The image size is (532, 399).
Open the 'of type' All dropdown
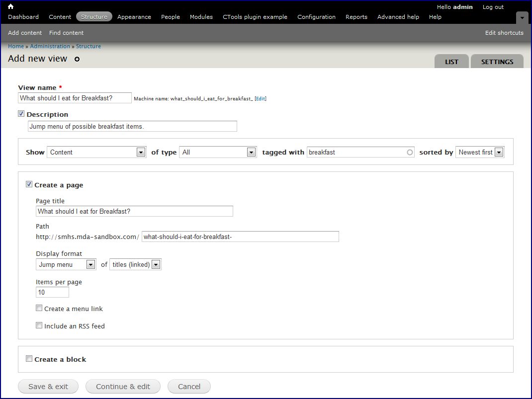coord(217,152)
